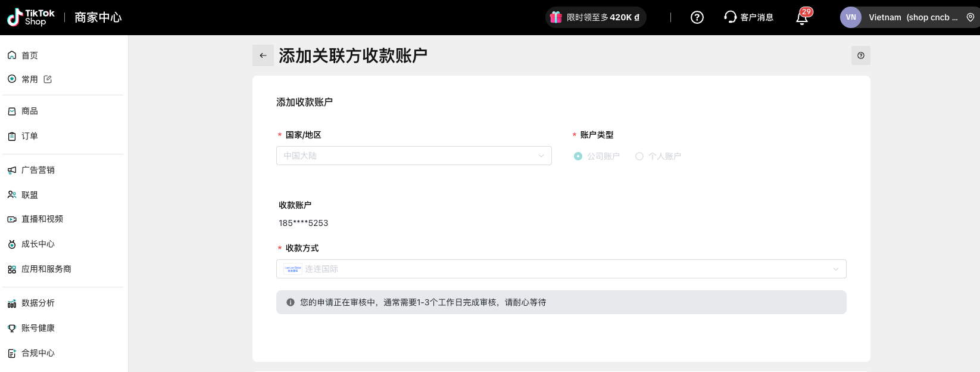Open 订单 in the sidebar
The width and height of the screenshot is (980, 372).
pyautogui.click(x=30, y=136)
